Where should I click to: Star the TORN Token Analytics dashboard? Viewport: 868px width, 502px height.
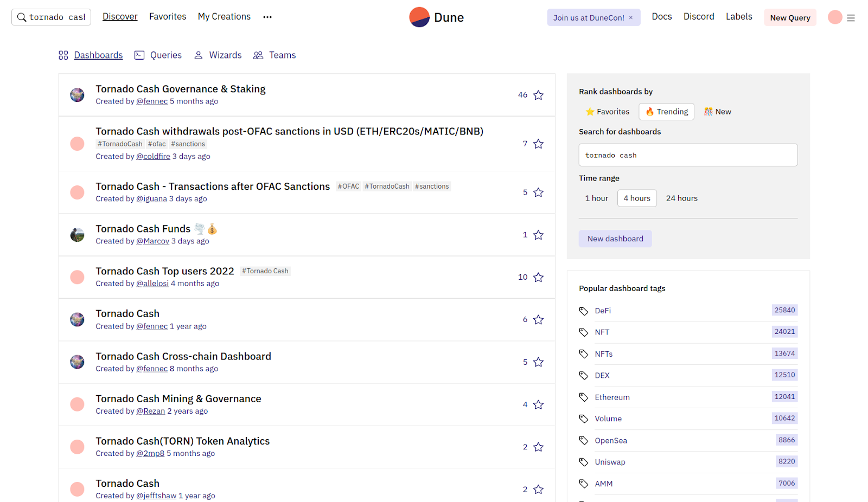[x=538, y=447]
